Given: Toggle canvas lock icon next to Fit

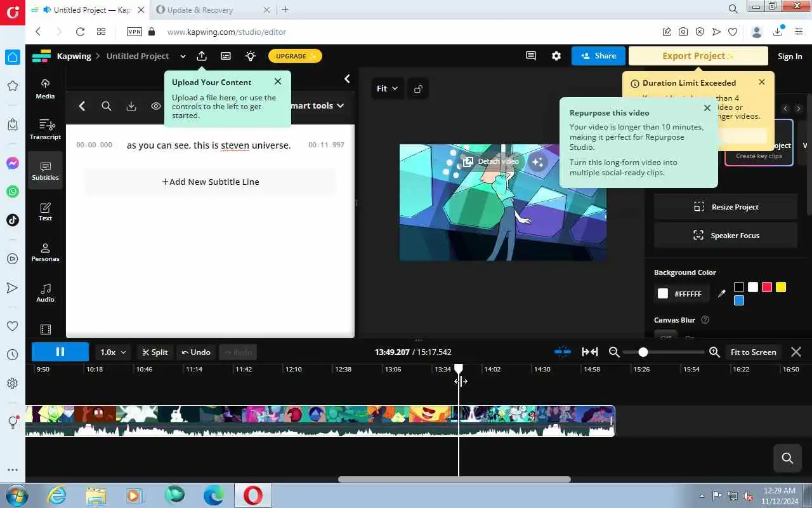Looking at the screenshot, I should point(418,89).
